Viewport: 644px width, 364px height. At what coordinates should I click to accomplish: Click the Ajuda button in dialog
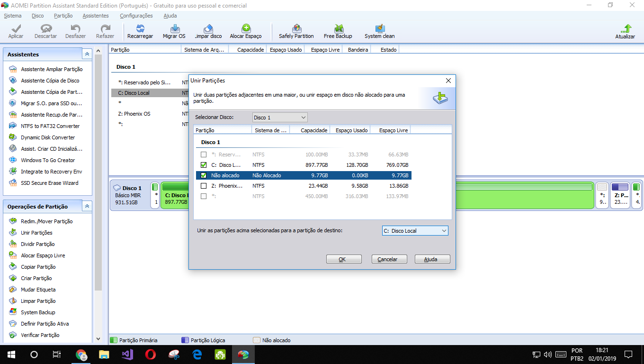[x=432, y=259]
